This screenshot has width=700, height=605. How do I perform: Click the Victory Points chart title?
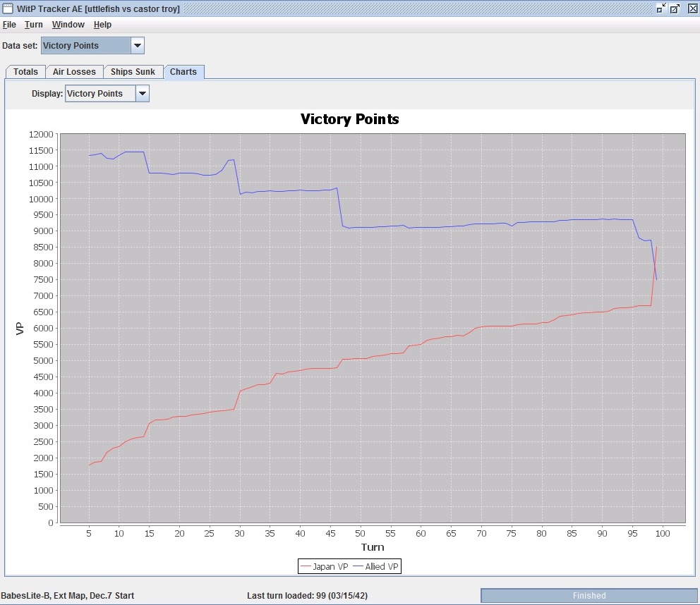(x=349, y=119)
